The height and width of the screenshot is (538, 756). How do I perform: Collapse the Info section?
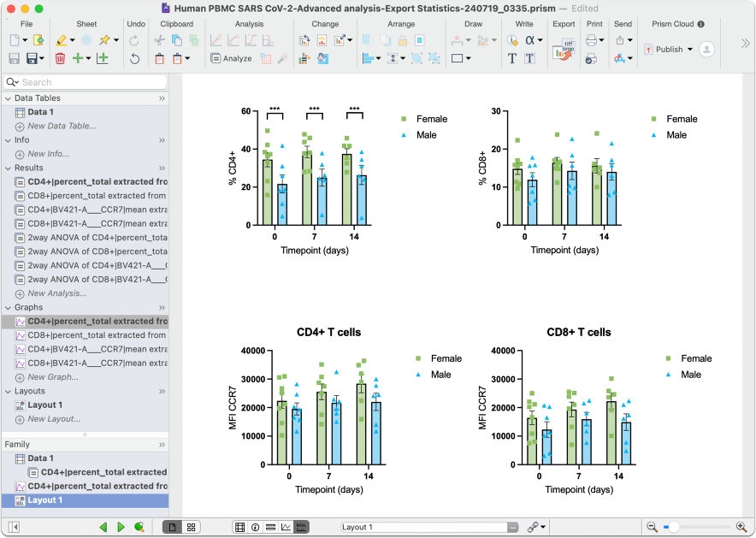click(x=8, y=140)
